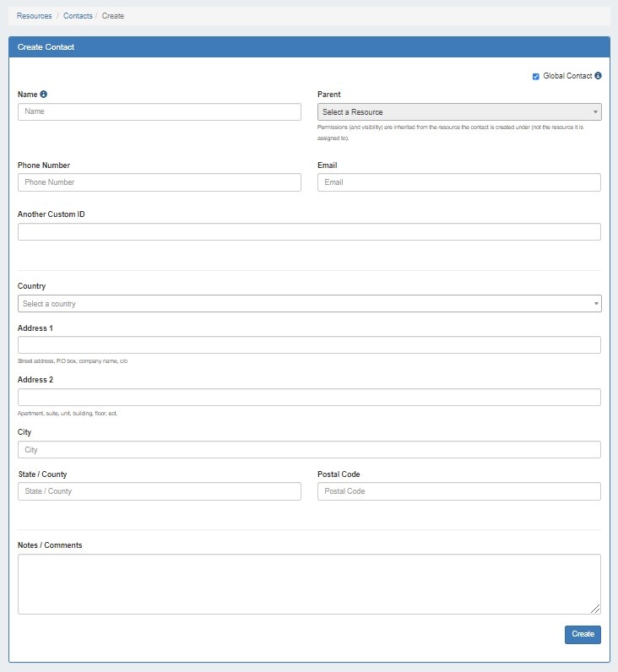Click the State / County field
Image resolution: width=618 pixels, height=672 pixels.
pos(159,491)
